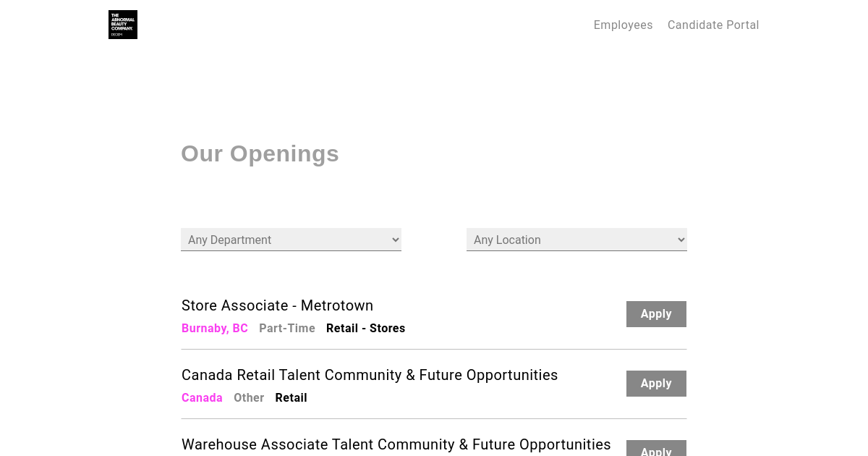Screen dimensions: 868x456
Task: Open the Employees link
Action: click(x=623, y=25)
